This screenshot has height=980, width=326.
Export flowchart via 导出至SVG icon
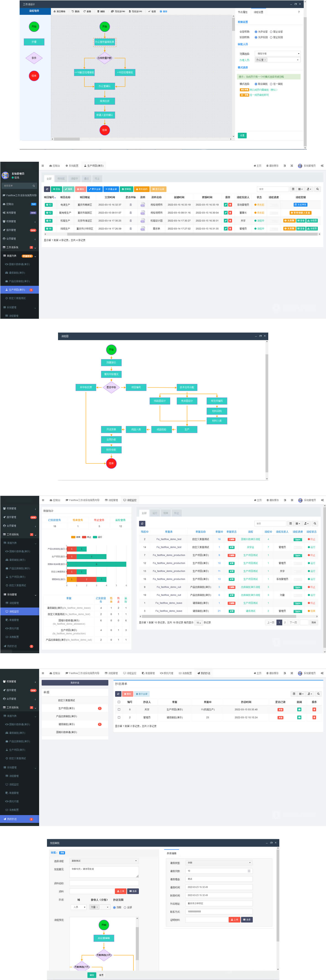pyautogui.click(x=130, y=11)
